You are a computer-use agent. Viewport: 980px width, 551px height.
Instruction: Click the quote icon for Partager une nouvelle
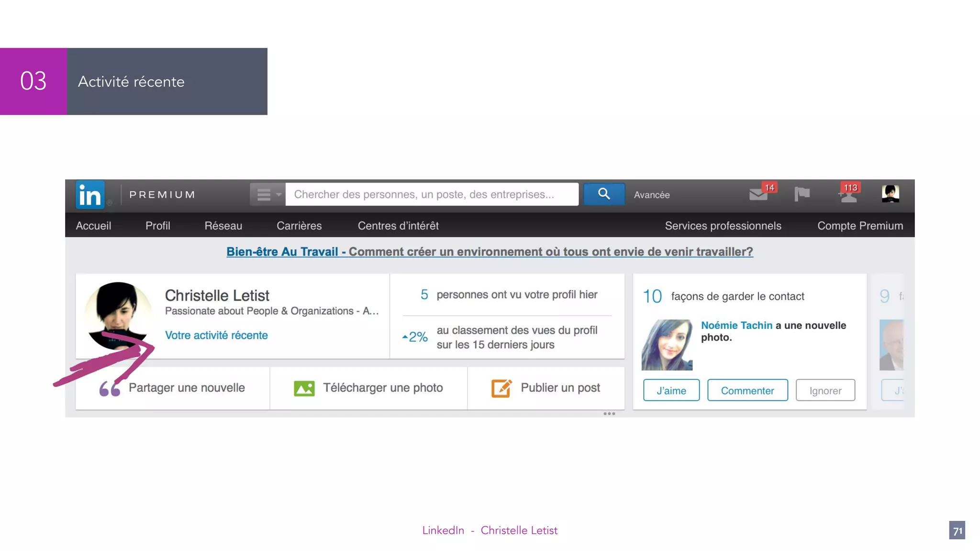coord(110,388)
